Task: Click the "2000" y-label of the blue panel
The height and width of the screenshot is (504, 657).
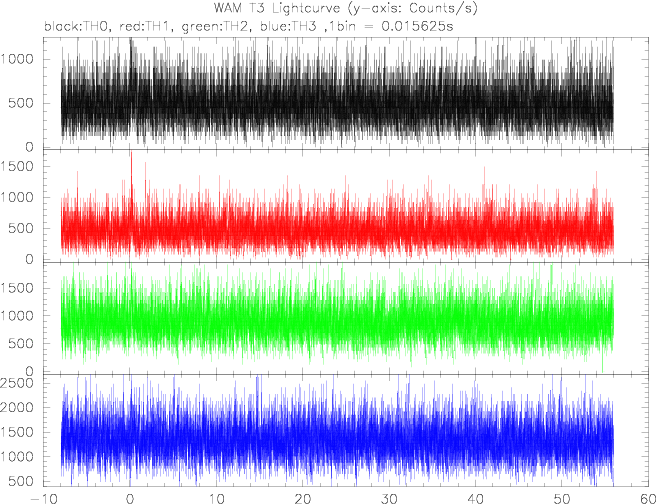Action: [x=17, y=407]
